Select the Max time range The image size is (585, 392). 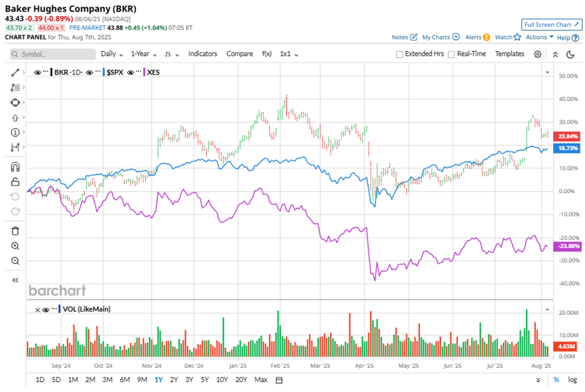click(261, 380)
